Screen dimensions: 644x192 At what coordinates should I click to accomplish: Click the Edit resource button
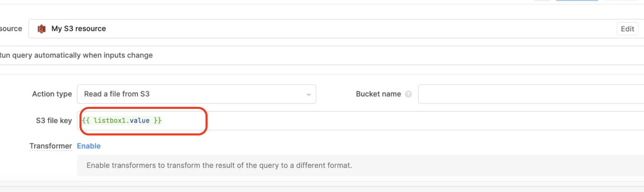(627, 29)
